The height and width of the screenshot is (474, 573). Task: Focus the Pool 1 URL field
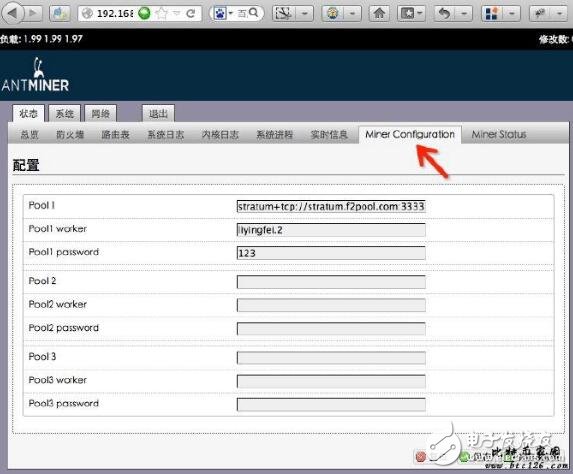click(331, 206)
